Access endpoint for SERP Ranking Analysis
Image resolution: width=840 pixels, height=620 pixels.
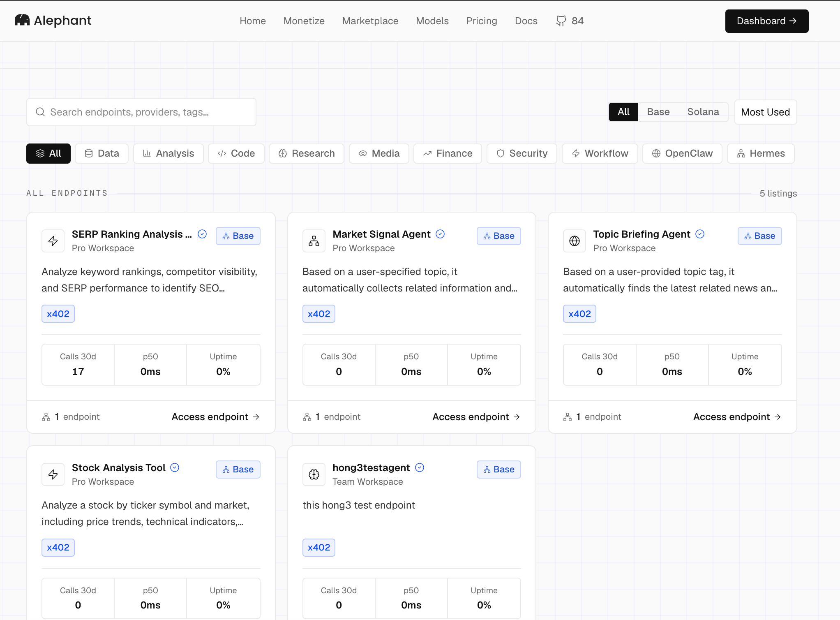click(x=216, y=417)
